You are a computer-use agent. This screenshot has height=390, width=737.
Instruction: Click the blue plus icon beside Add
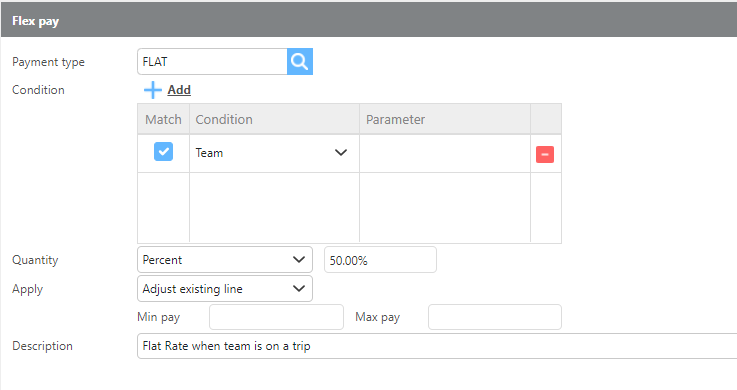click(x=153, y=90)
